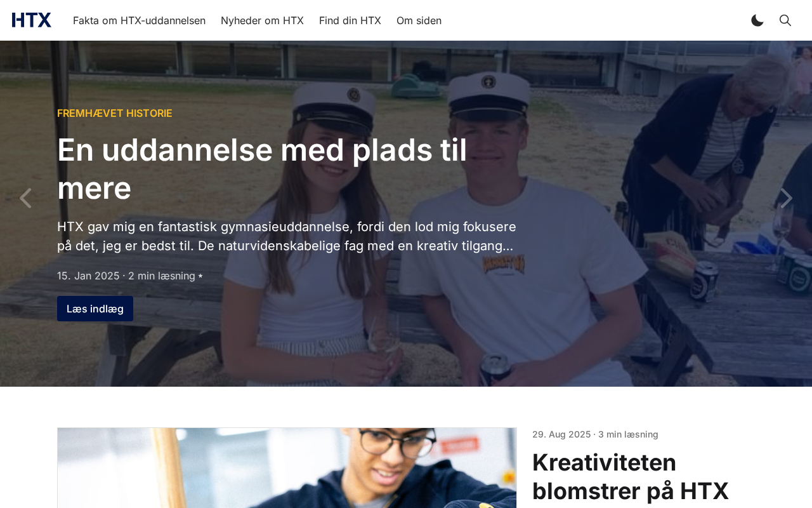Open search with the magnifier icon
Screen dimensions: 812x508
click(x=785, y=20)
